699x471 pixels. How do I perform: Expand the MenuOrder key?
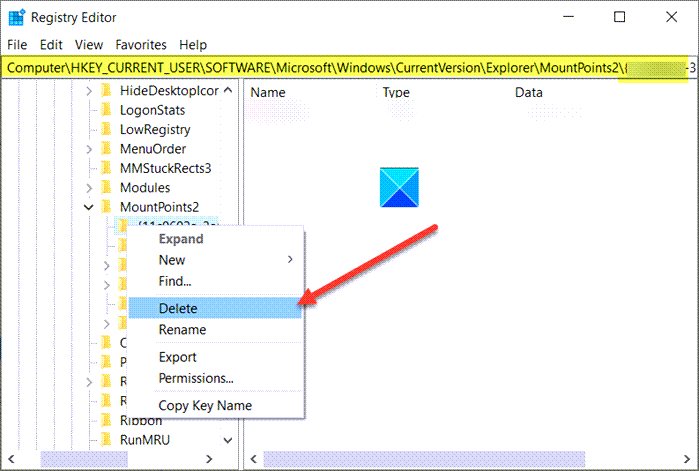click(89, 149)
